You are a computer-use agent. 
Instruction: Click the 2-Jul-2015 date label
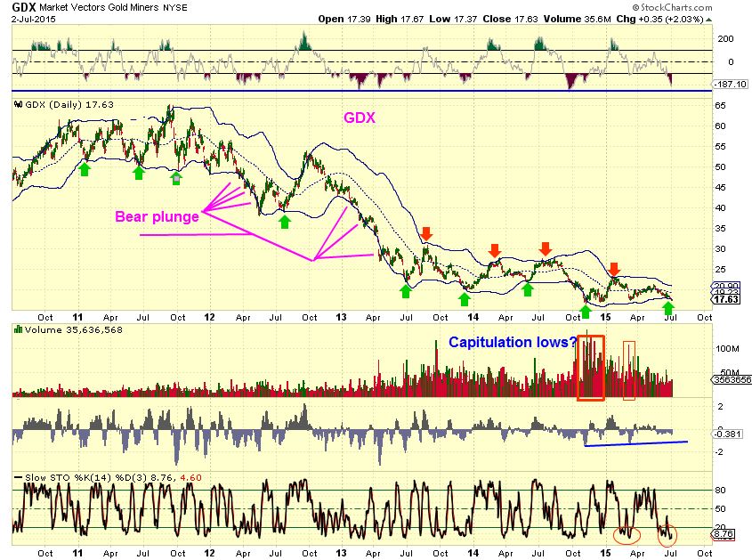coord(34,20)
